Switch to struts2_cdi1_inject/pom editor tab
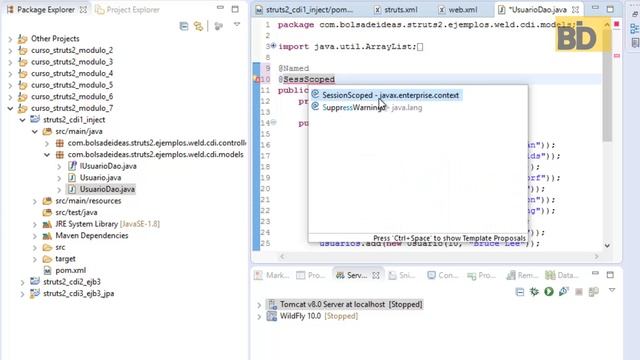This screenshot has width=640, height=360. tap(309, 10)
